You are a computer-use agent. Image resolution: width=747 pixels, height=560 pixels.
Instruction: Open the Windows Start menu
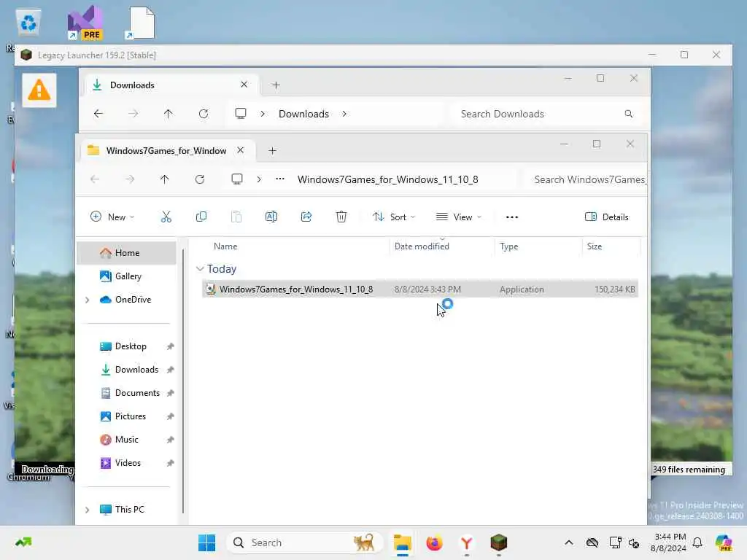coord(206,542)
